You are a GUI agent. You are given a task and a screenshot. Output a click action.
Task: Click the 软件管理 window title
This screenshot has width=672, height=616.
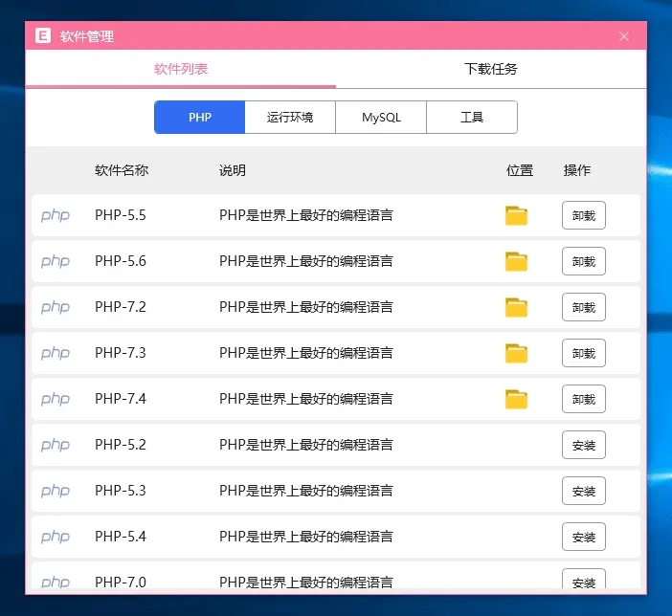87,36
